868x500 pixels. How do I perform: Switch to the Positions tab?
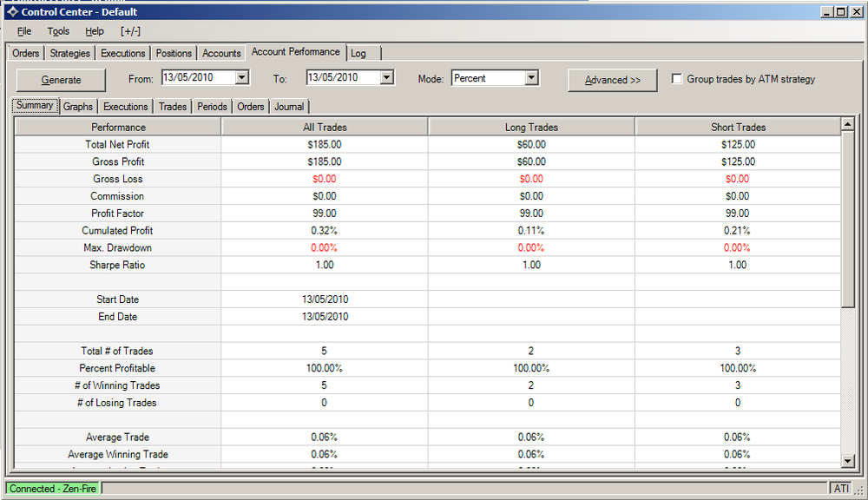(174, 53)
